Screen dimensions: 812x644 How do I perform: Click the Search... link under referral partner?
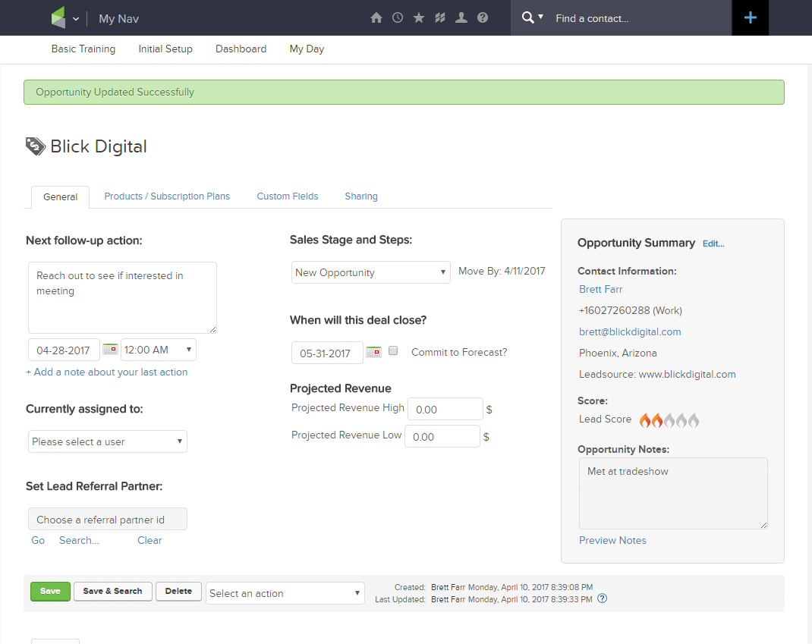[x=79, y=541]
